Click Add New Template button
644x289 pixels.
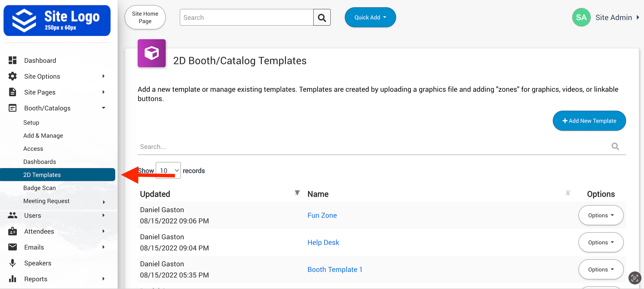(589, 121)
